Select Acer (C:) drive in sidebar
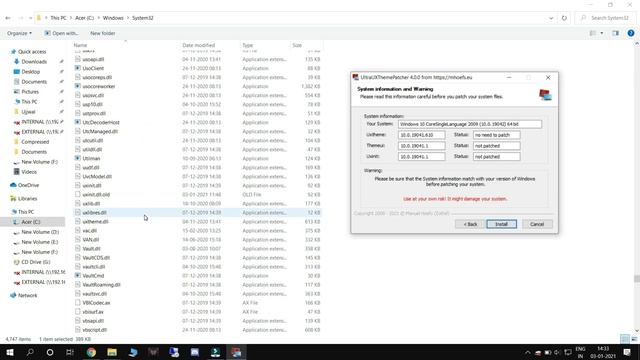This screenshot has width=640, height=360. tap(31, 222)
